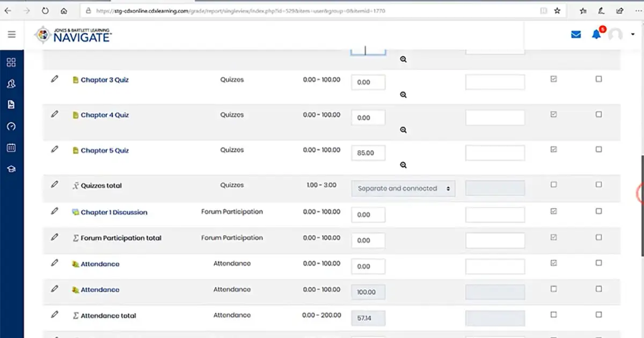The width and height of the screenshot is (644, 338).
Task: Tick the override checkbox for Quizzes total
Action: point(553,185)
